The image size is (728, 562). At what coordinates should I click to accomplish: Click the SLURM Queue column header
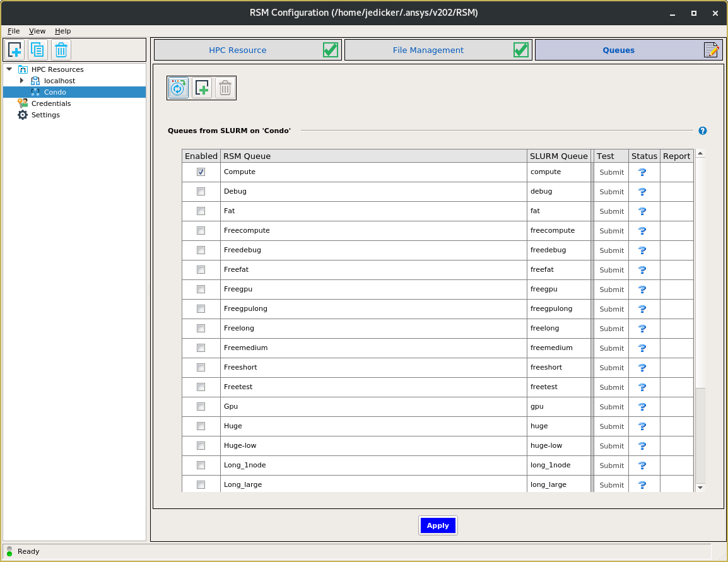(x=558, y=156)
